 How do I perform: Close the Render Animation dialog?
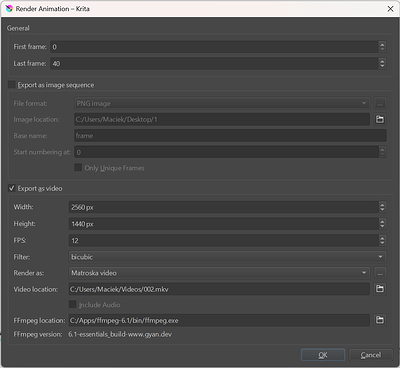(x=390, y=9)
